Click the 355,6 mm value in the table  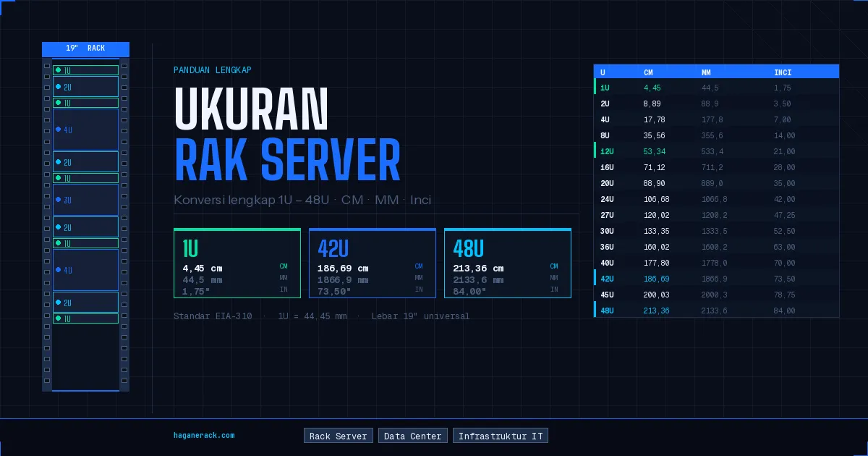point(712,135)
